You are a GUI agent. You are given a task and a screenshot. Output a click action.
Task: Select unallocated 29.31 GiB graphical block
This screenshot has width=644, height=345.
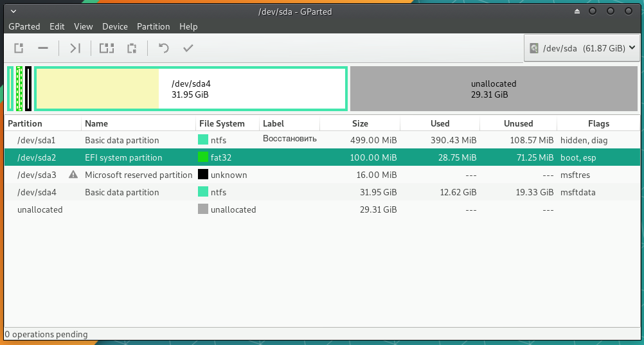[494, 88]
